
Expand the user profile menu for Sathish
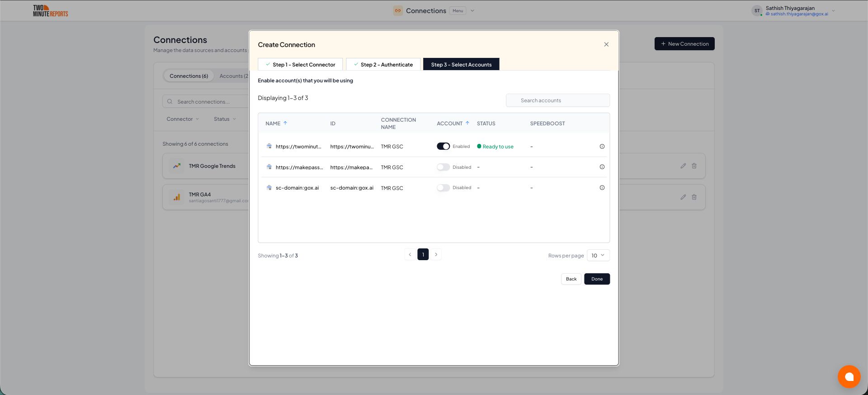pos(833,11)
